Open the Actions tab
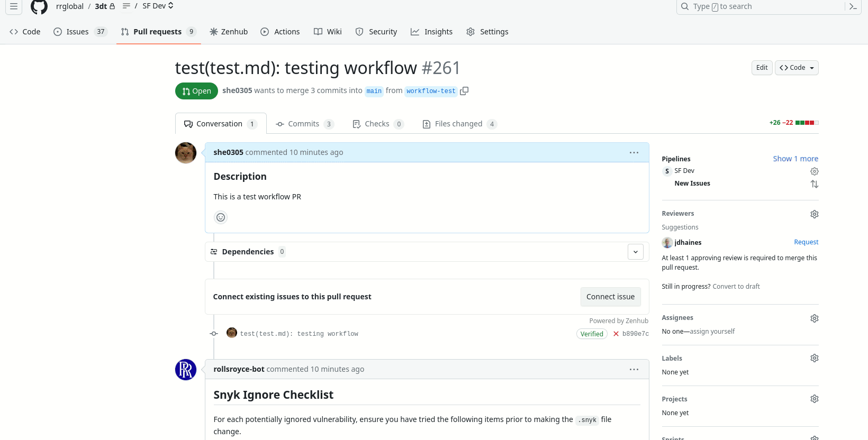This screenshot has height=440, width=868. [x=280, y=32]
